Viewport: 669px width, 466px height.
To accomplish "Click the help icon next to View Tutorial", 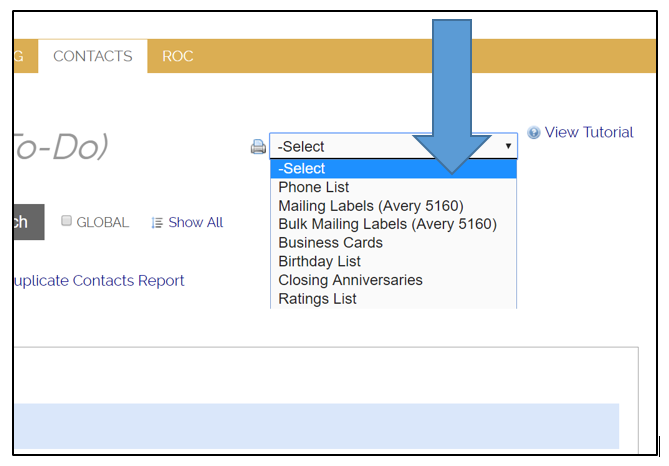I will [534, 133].
